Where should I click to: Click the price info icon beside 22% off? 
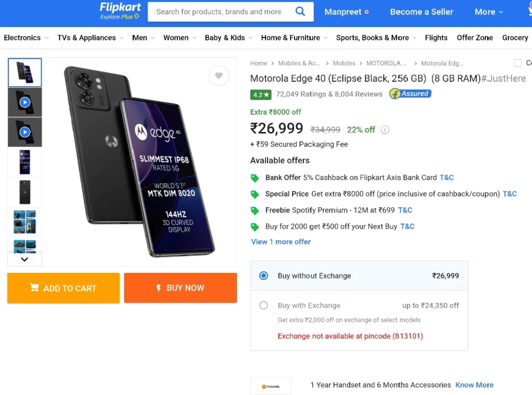coord(385,129)
